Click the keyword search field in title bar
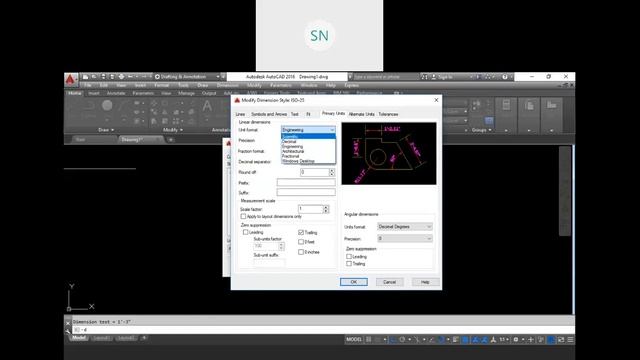Screen dimensions: 640x360 tap(386, 77)
